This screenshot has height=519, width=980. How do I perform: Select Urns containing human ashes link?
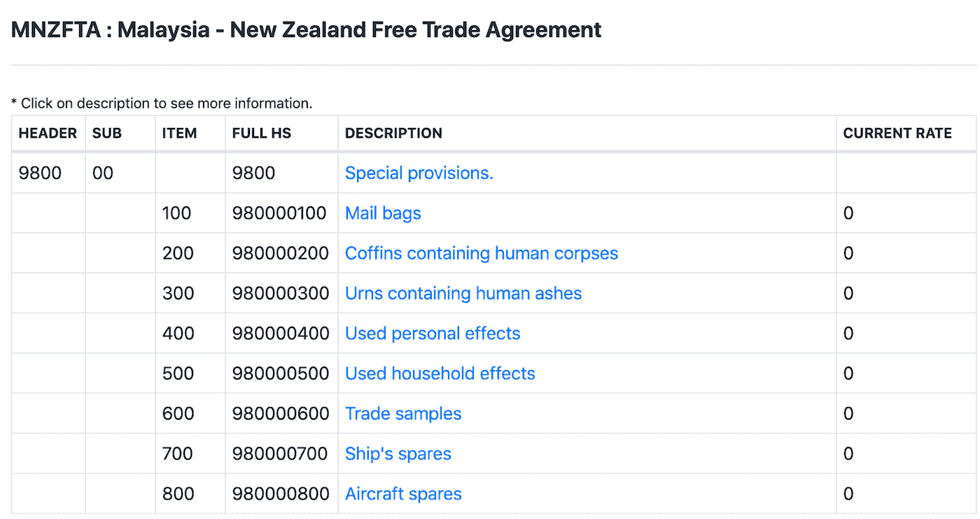[x=463, y=293]
